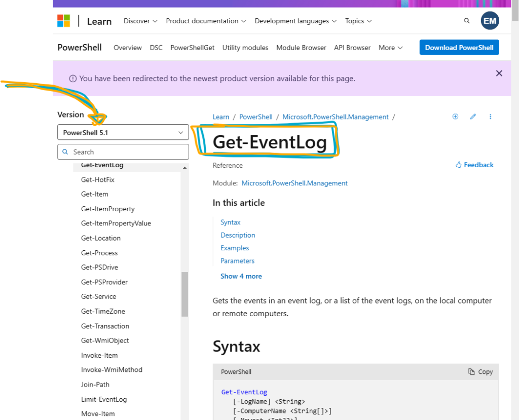Open the PowerShell product title link
Image resolution: width=519 pixels, height=420 pixels.
tap(80, 47)
